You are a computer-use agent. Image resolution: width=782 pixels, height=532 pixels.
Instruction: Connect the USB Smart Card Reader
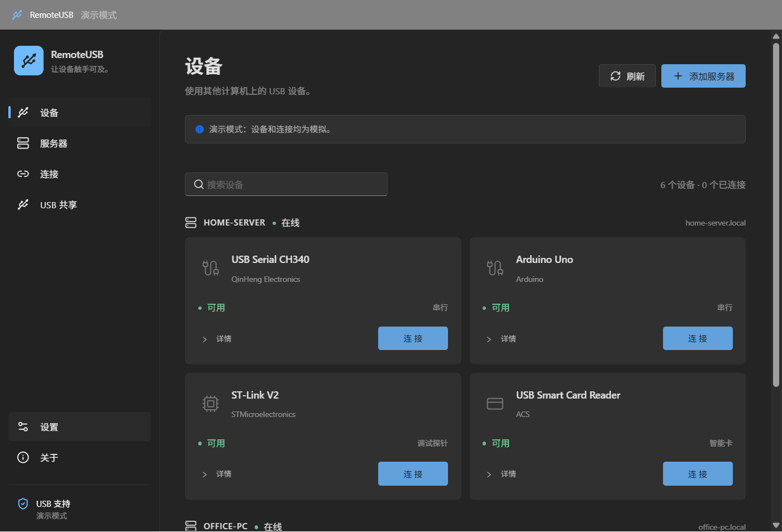tap(698, 473)
